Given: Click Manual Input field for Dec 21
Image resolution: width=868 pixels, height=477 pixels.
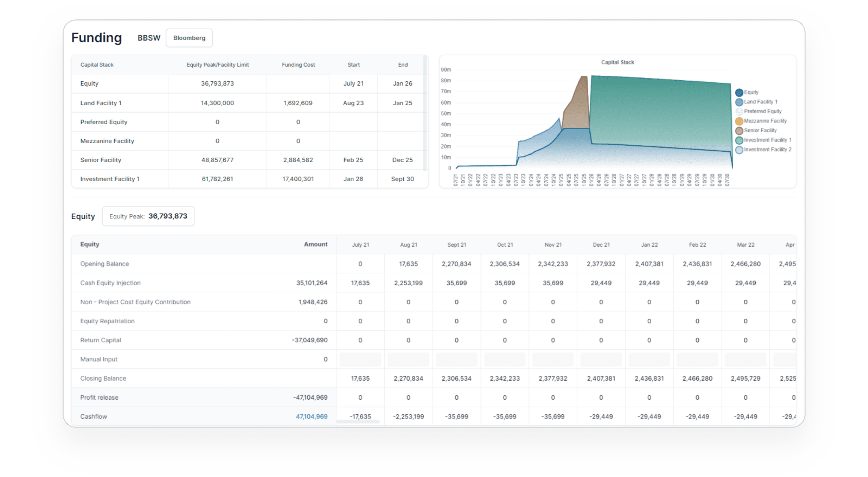Looking at the screenshot, I should pos(601,359).
